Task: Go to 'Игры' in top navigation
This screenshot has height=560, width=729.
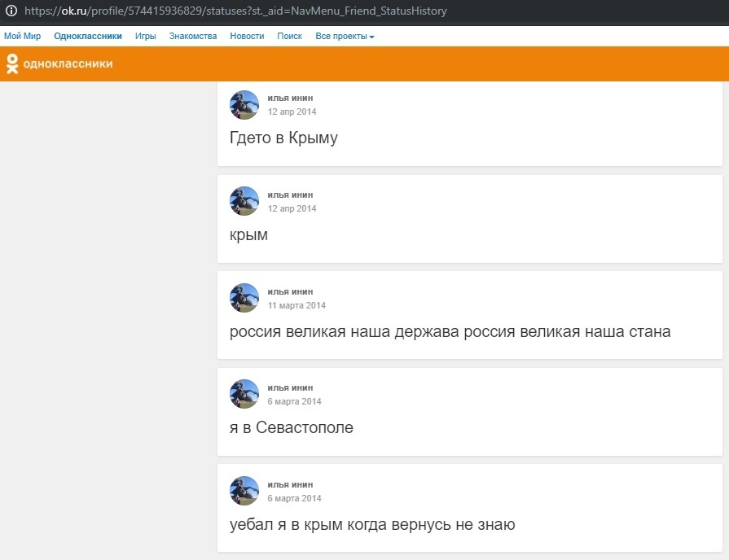Action: 146,37
